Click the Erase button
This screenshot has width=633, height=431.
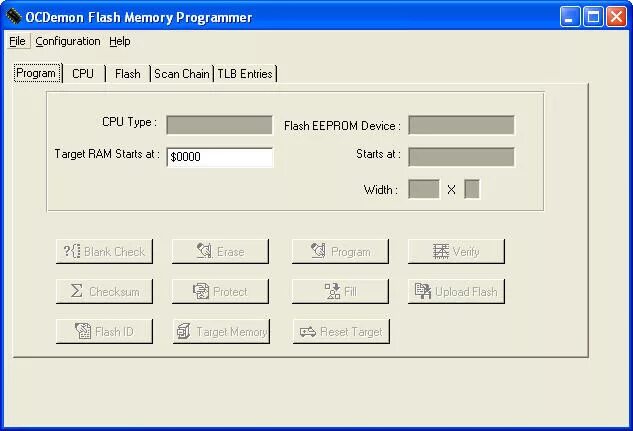click(220, 251)
